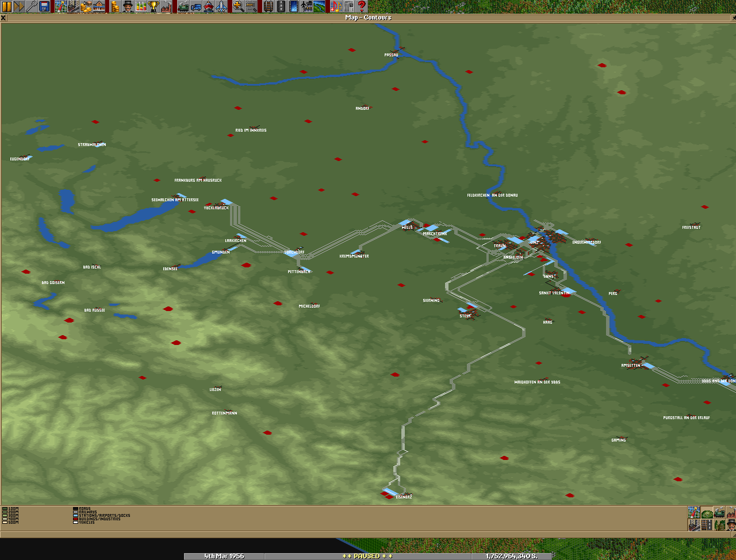Switch small map to industries view
This screenshot has width=736, height=560.
pyautogui.click(x=731, y=512)
